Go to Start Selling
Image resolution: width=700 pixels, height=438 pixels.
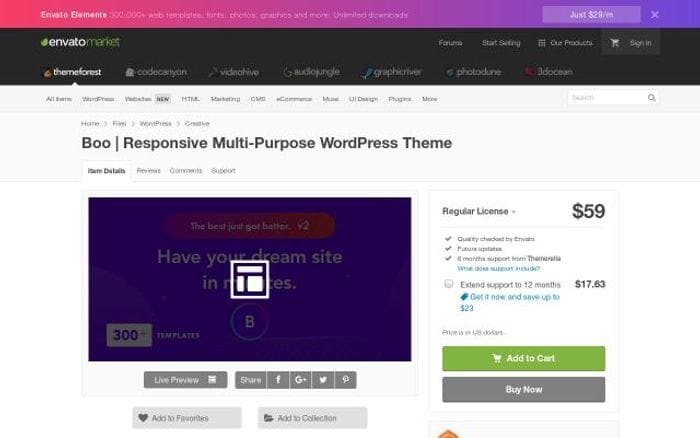click(x=501, y=43)
